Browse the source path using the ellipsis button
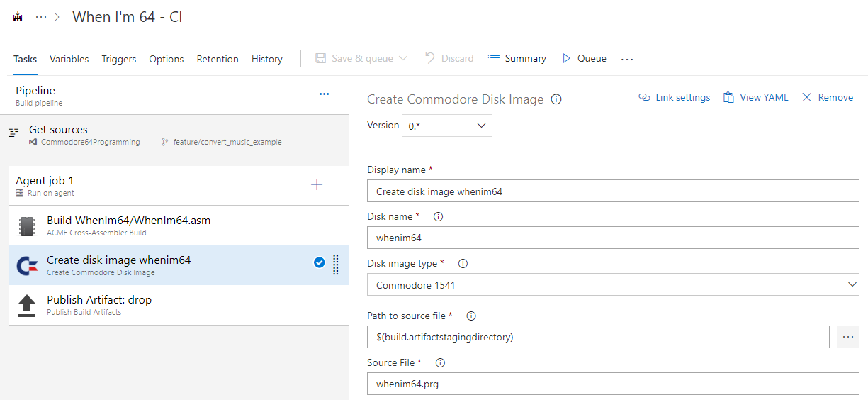The image size is (868, 400). click(847, 338)
